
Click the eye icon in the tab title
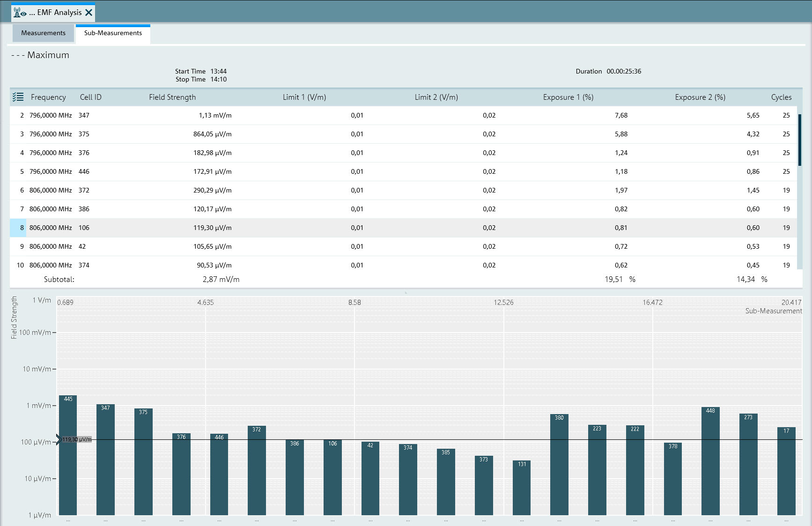24,13
